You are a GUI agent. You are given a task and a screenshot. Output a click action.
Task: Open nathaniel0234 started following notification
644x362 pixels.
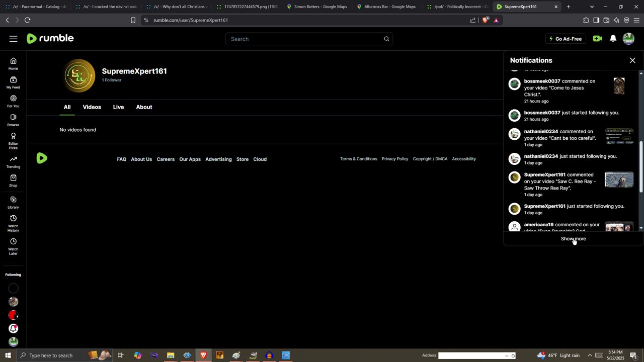pyautogui.click(x=570, y=159)
